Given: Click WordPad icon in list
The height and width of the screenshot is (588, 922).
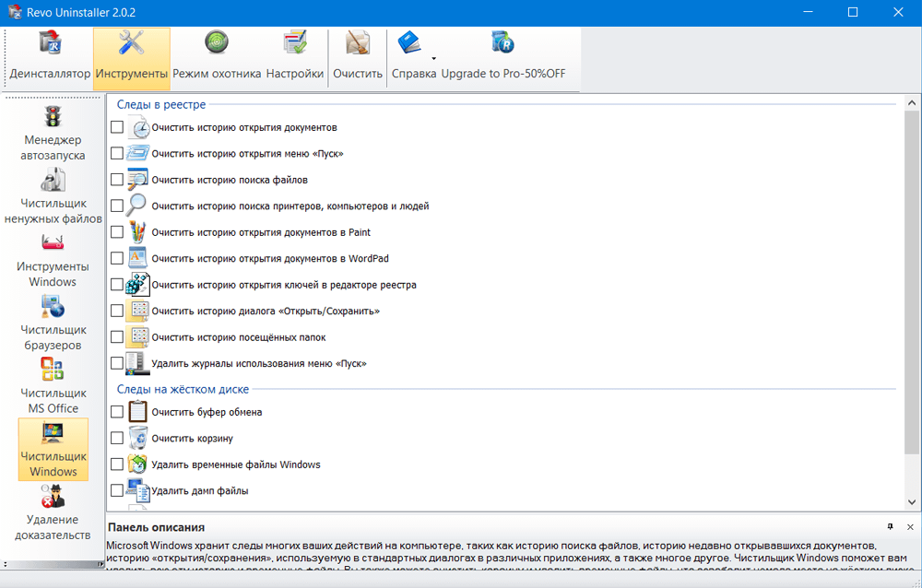Looking at the screenshot, I should 137,258.
